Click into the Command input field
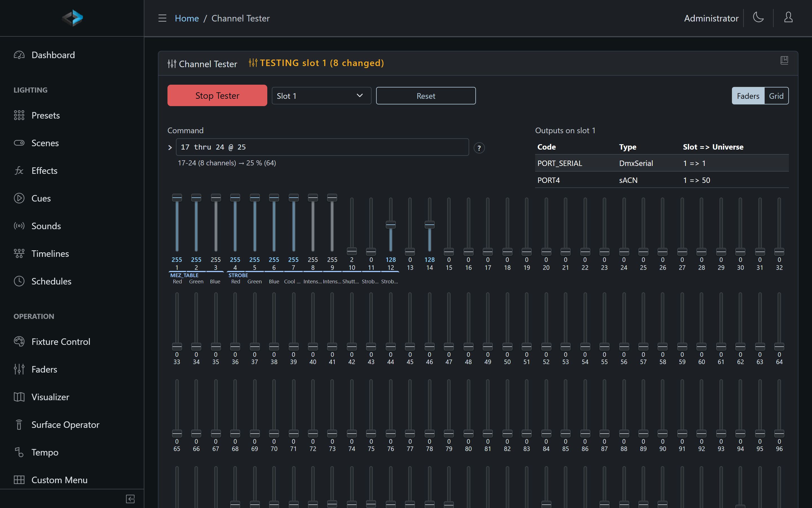Image resolution: width=812 pixels, height=508 pixels. [322, 147]
